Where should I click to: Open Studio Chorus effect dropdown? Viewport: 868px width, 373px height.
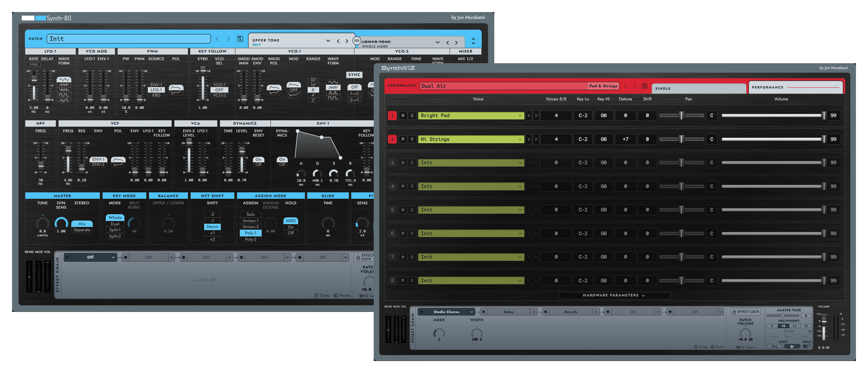pos(472,312)
